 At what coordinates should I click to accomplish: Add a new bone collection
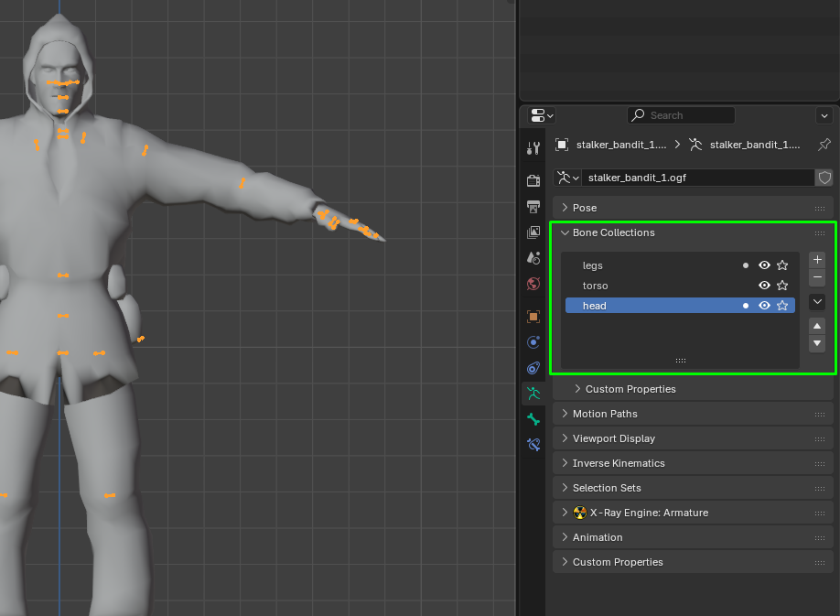[818, 260]
